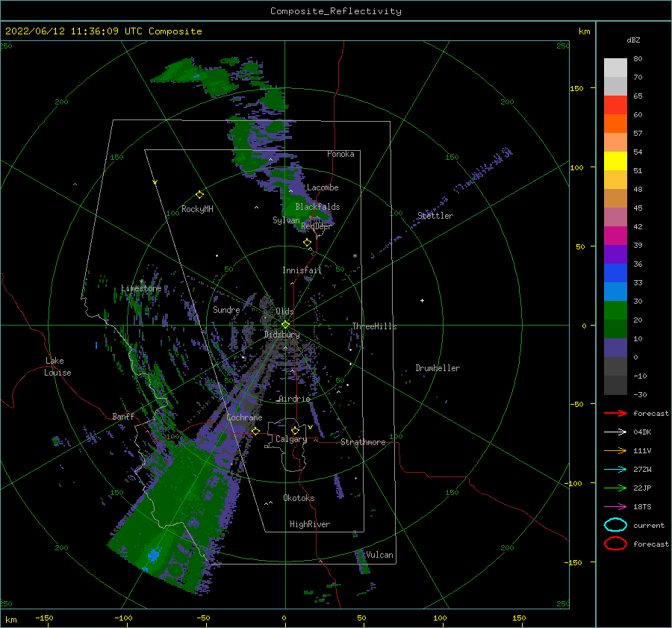Click the Cochrane city label
This screenshot has width=672, height=628.
[x=244, y=417]
